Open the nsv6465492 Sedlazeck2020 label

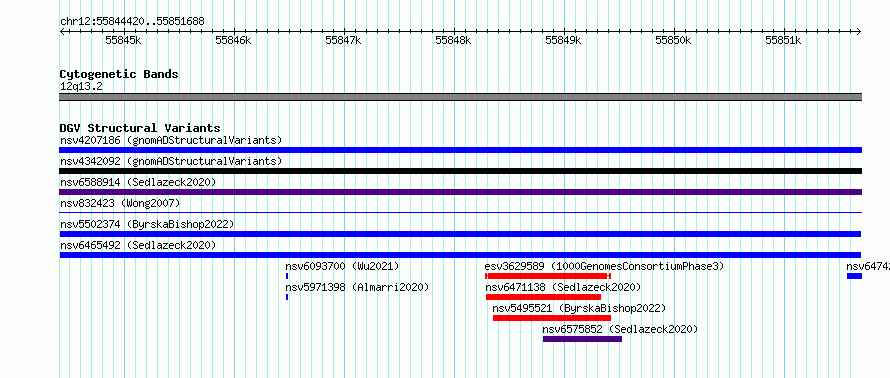(138, 245)
